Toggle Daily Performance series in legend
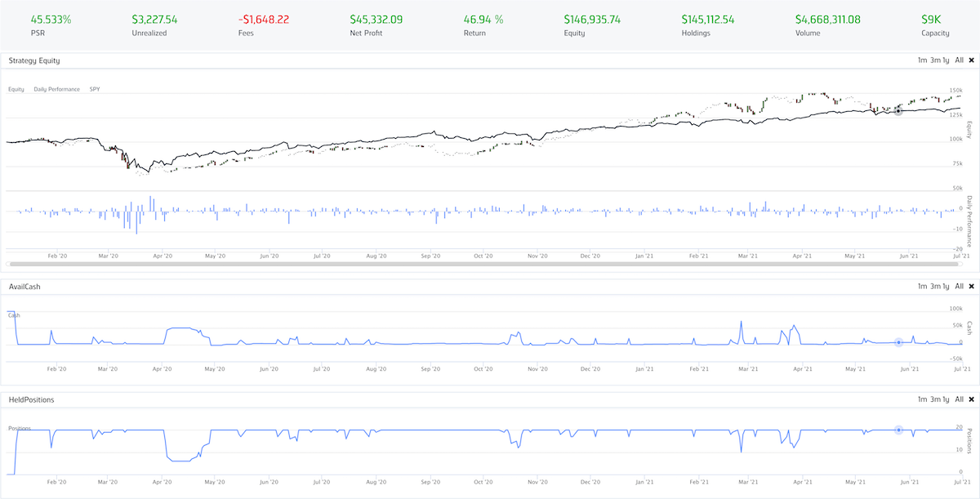This screenshot has width=980, height=499. click(56, 89)
